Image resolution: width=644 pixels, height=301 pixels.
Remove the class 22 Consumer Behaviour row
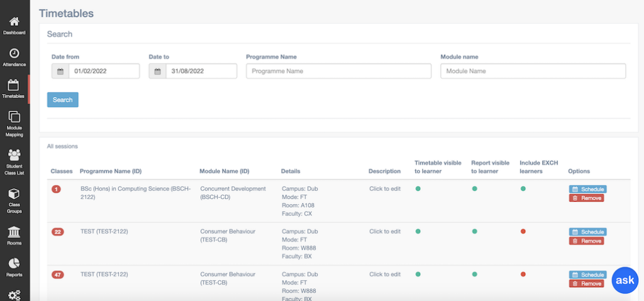(x=586, y=241)
